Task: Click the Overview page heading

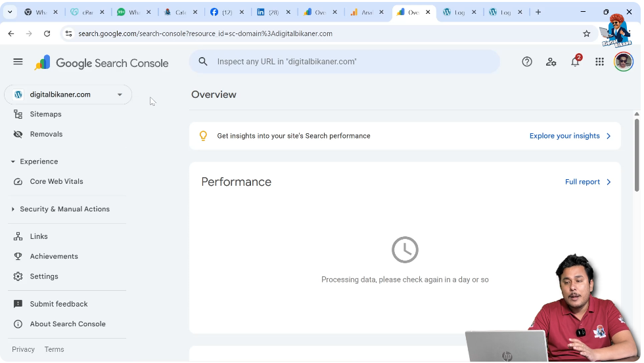Action: coord(214,95)
